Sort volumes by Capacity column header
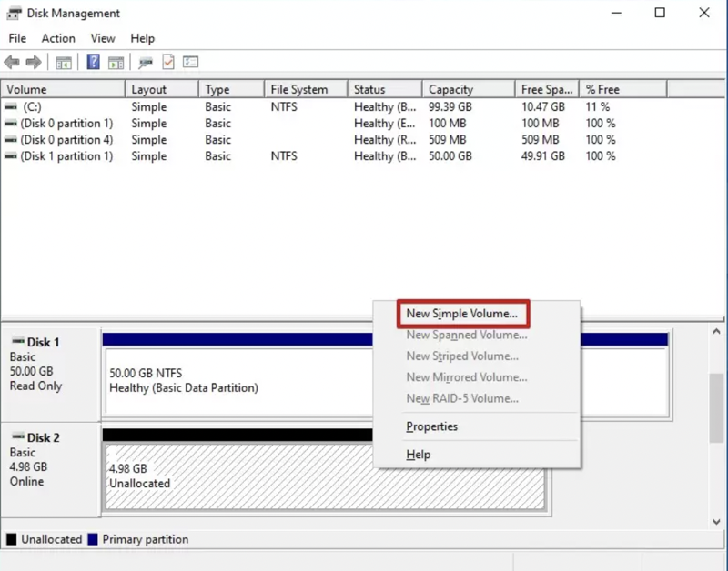The image size is (728, 571). [451, 89]
